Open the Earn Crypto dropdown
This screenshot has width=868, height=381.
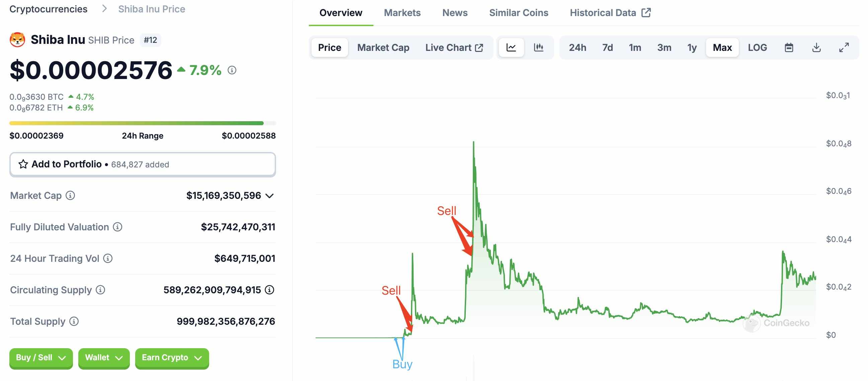[x=172, y=358]
